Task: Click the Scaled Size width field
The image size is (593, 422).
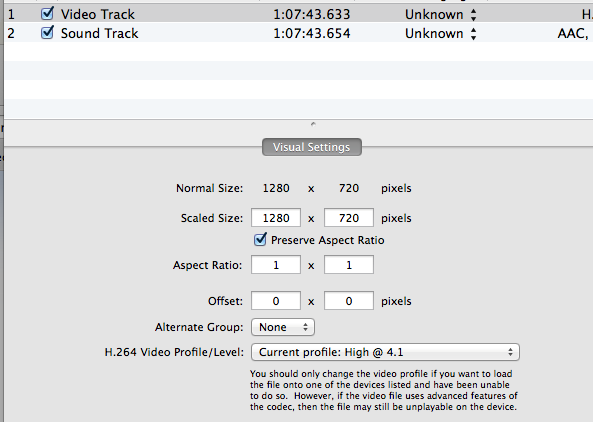Action: 276,218
